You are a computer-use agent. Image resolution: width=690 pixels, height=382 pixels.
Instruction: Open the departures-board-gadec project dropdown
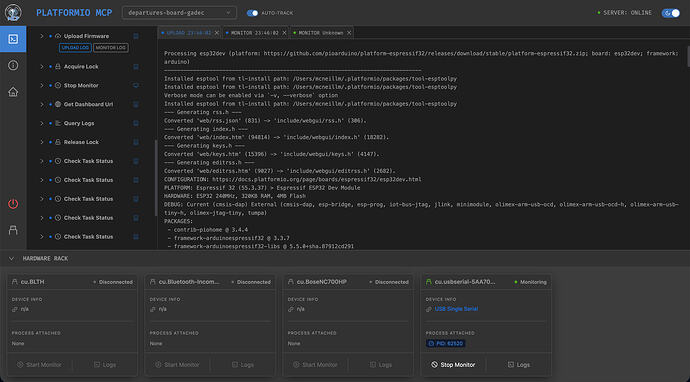179,13
